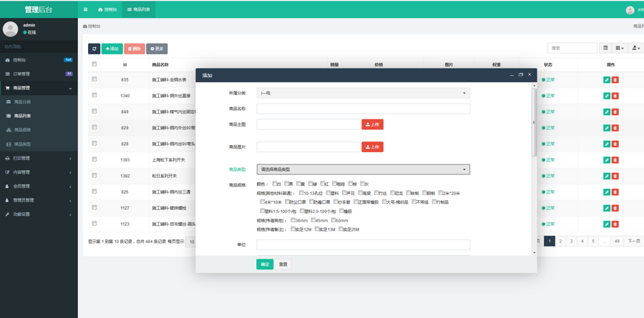Click the 订单管理 list icon in the sidebar
This screenshot has height=318, width=644.
pos(7,74)
